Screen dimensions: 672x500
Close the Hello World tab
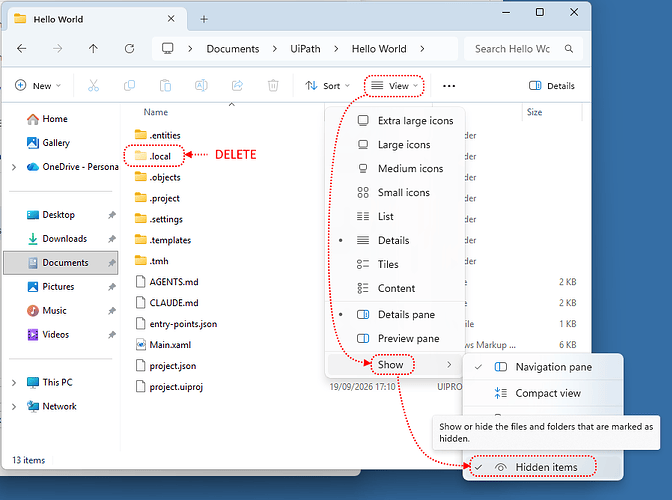pos(171,19)
